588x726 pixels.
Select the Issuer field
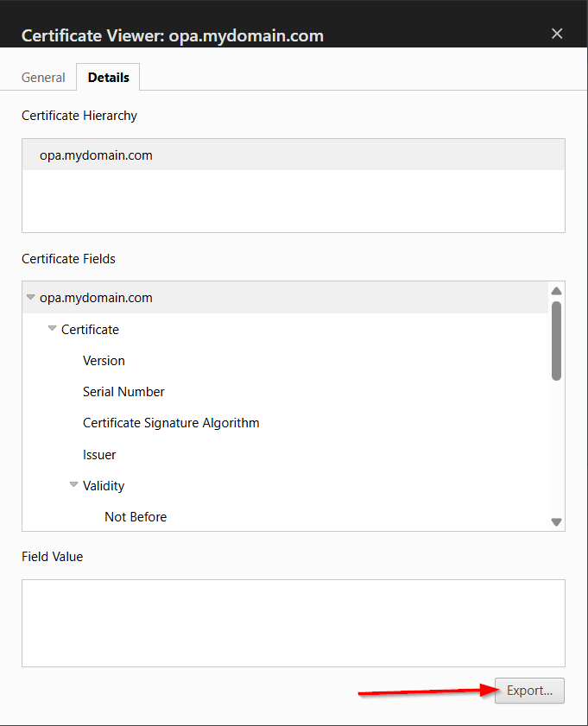99,454
